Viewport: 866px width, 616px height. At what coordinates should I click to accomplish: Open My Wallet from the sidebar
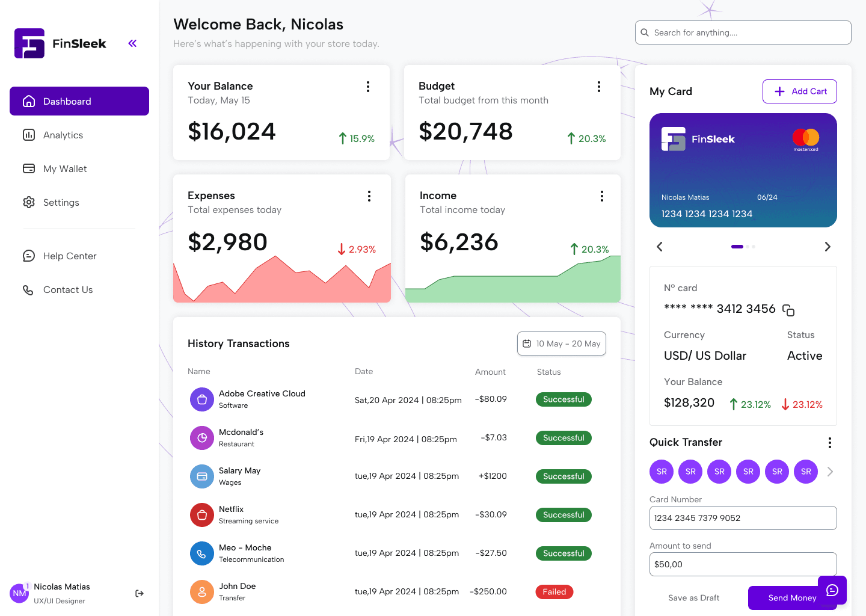point(64,169)
